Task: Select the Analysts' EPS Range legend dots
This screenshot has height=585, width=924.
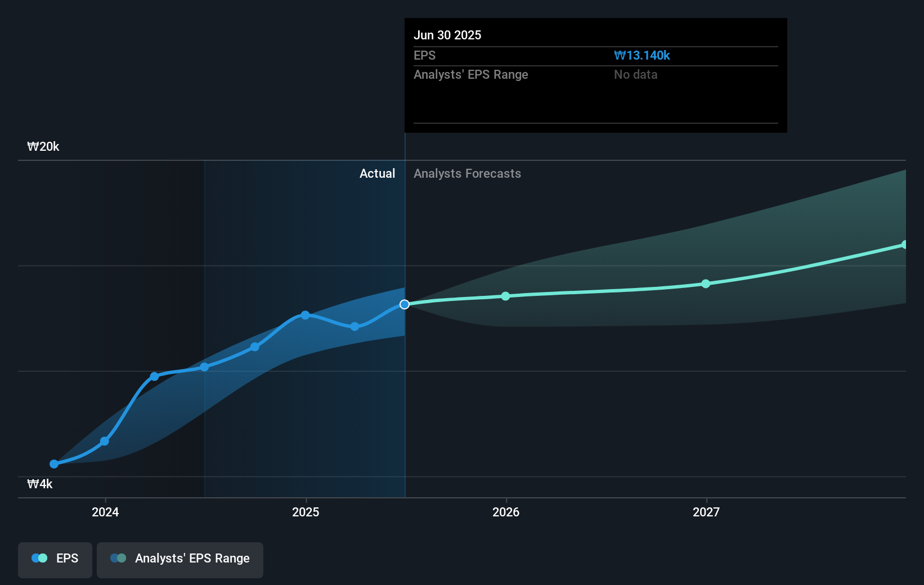Action: (x=117, y=558)
